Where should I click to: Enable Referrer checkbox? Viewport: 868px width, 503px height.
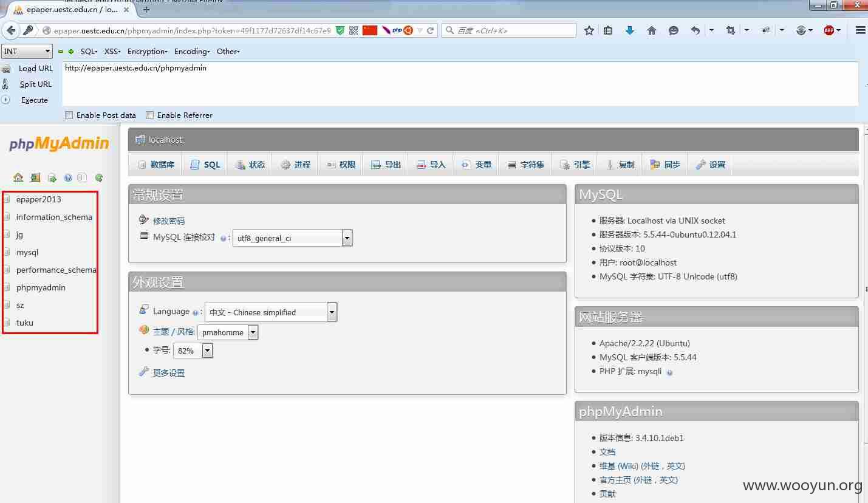pyautogui.click(x=149, y=115)
